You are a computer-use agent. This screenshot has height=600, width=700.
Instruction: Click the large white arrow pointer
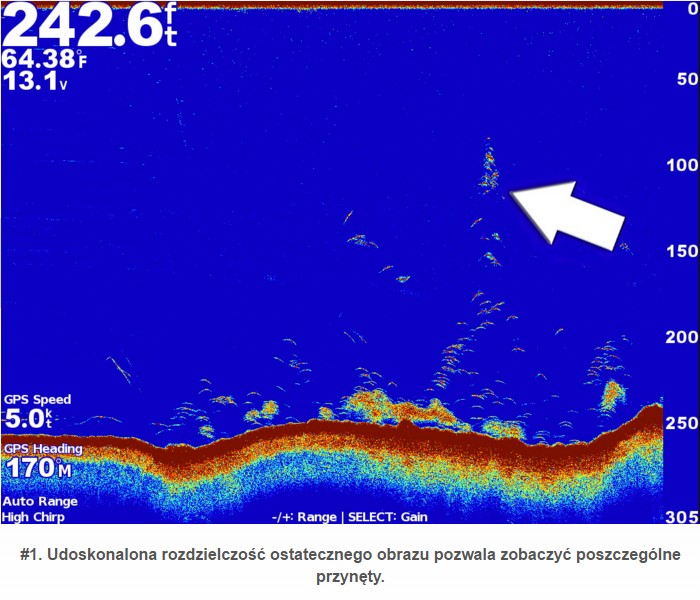pyautogui.click(x=570, y=212)
